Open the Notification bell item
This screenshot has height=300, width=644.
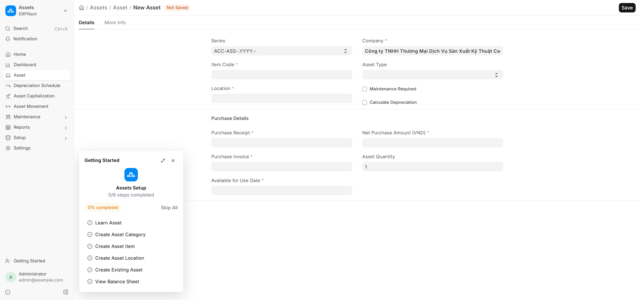[x=37, y=39]
